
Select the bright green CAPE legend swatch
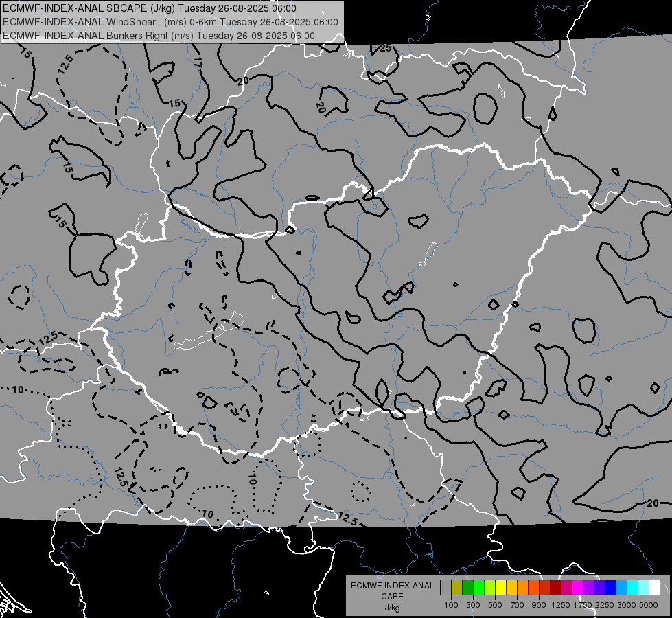[x=478, y=587]
